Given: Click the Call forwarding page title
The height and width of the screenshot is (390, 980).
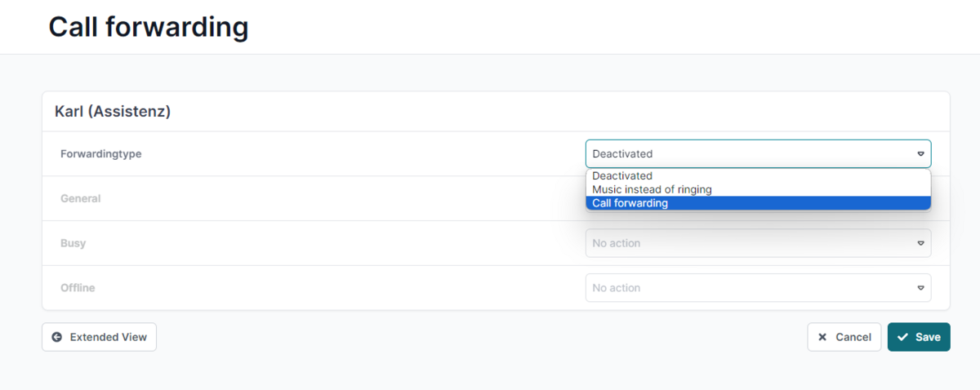Looking at the screenshot, I should 149,27.
